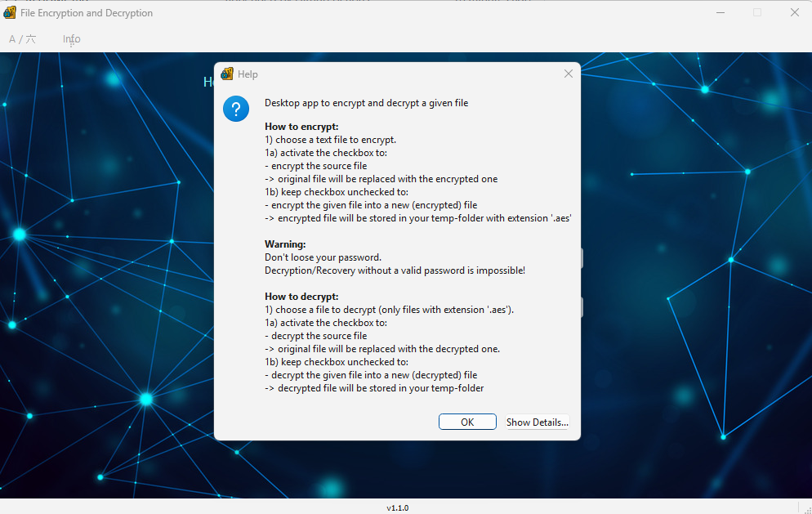Expand details via Show Details button
Screen dimensions: 812x514
coord(537,421)
